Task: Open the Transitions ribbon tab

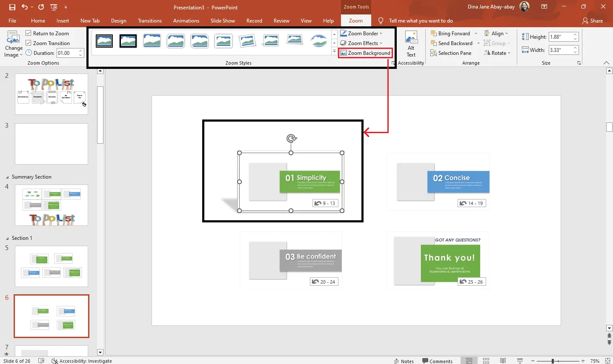Action: click(x=149, y=21)
